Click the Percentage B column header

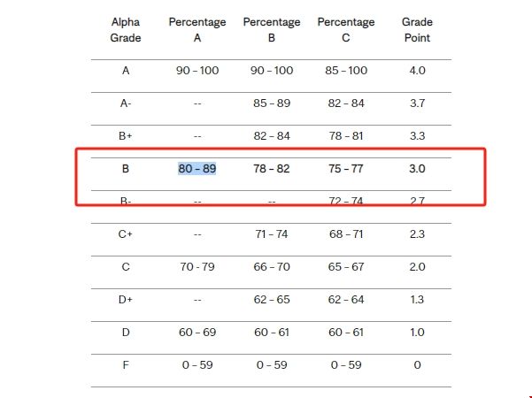pyautogui.click(x=271, y=30)
